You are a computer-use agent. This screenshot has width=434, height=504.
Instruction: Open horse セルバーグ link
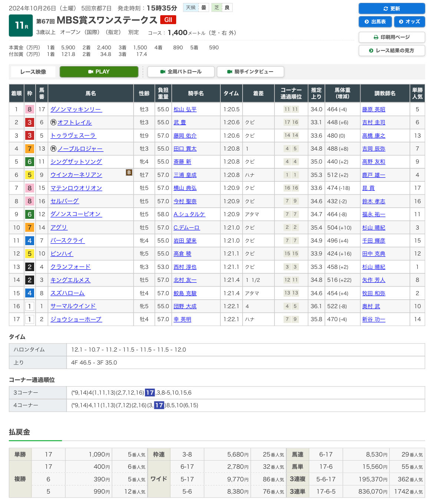click(x=65, y=201)
